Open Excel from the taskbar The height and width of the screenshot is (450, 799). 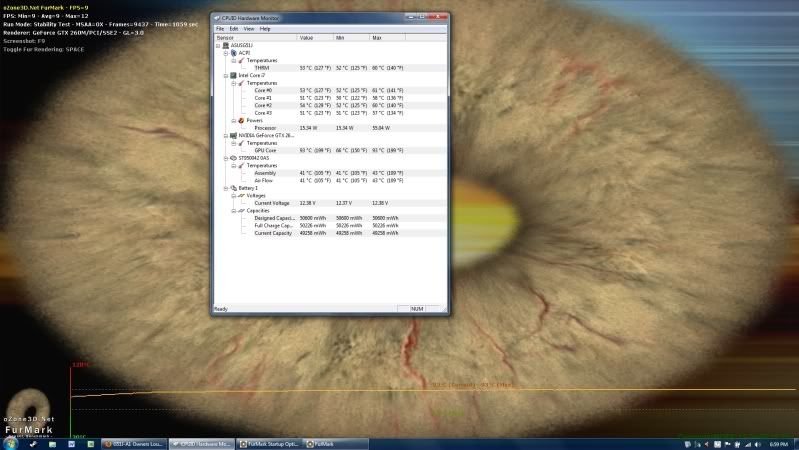tap(91, 444)
